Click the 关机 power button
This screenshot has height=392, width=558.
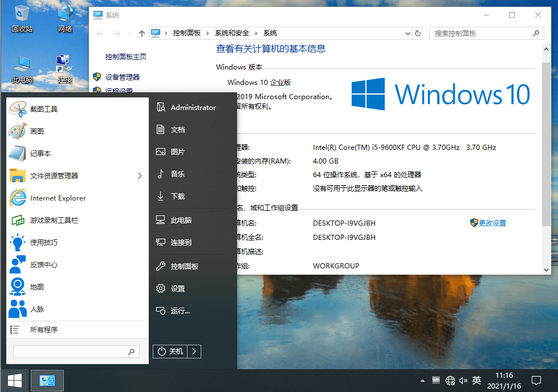pyautogui.click(x=170, y=352)
